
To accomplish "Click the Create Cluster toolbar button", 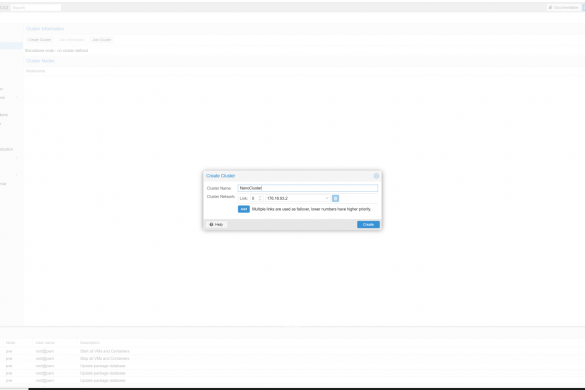I will [x=40, y=40].
